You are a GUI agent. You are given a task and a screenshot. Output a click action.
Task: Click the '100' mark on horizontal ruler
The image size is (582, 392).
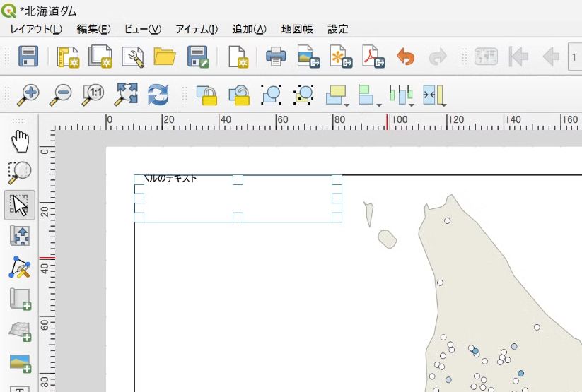[x=400, y=120]
